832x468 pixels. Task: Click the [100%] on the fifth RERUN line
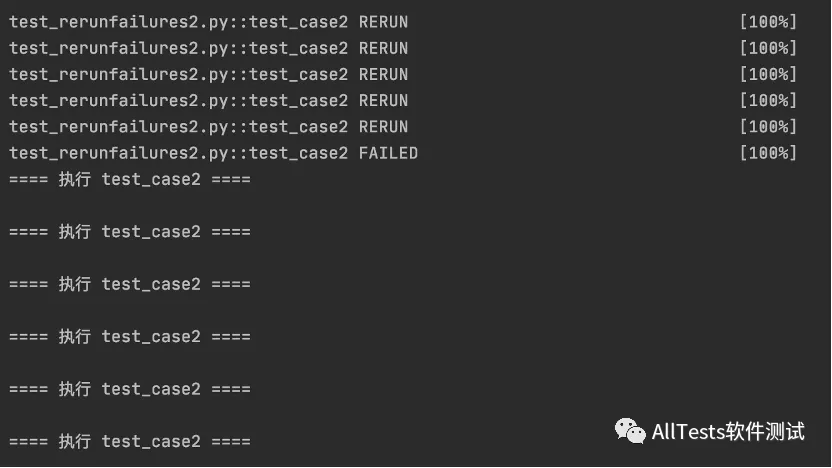pos(768,127)
